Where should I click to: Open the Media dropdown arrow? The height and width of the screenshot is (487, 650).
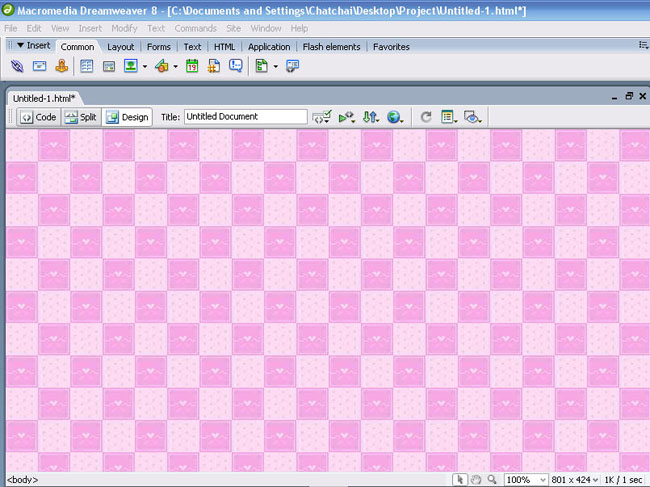[x=175, y=66]
